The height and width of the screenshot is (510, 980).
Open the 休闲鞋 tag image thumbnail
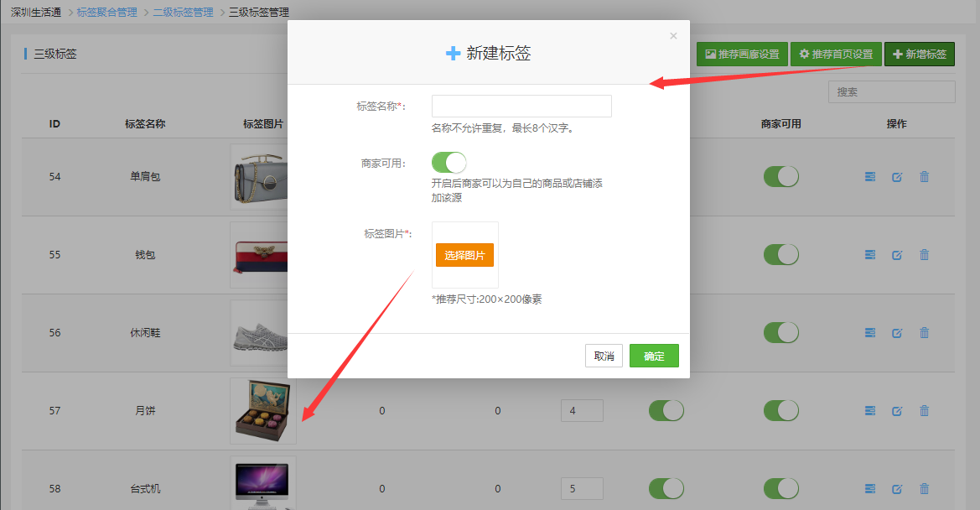(x=259, y=333)
